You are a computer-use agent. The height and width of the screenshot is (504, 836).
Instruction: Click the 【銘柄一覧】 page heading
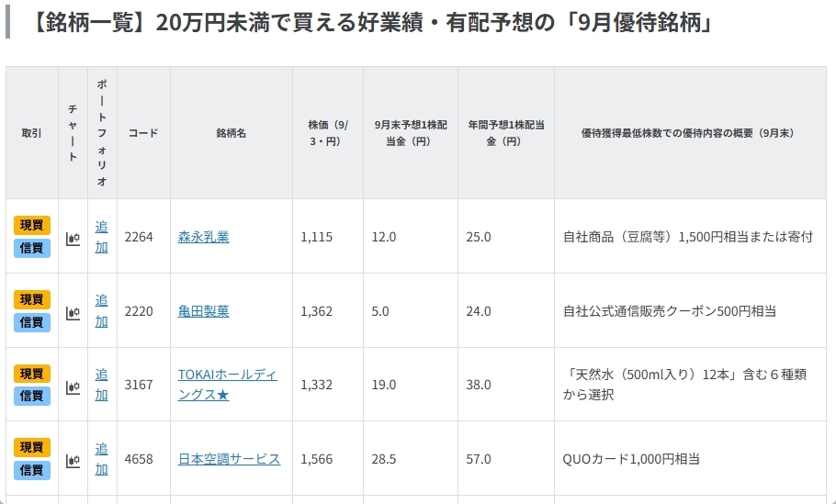coord(372,23)
